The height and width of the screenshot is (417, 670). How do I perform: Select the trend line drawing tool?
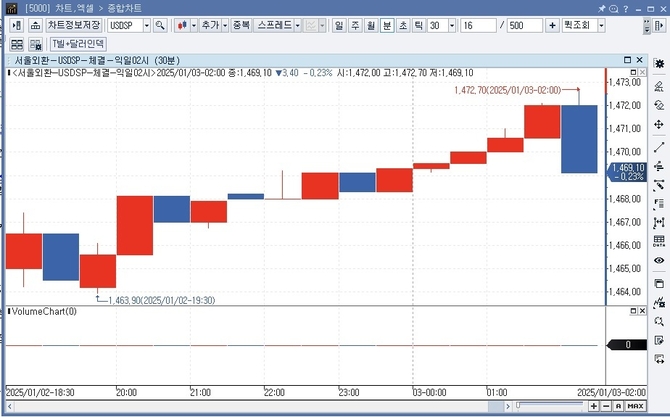[659, 147]
